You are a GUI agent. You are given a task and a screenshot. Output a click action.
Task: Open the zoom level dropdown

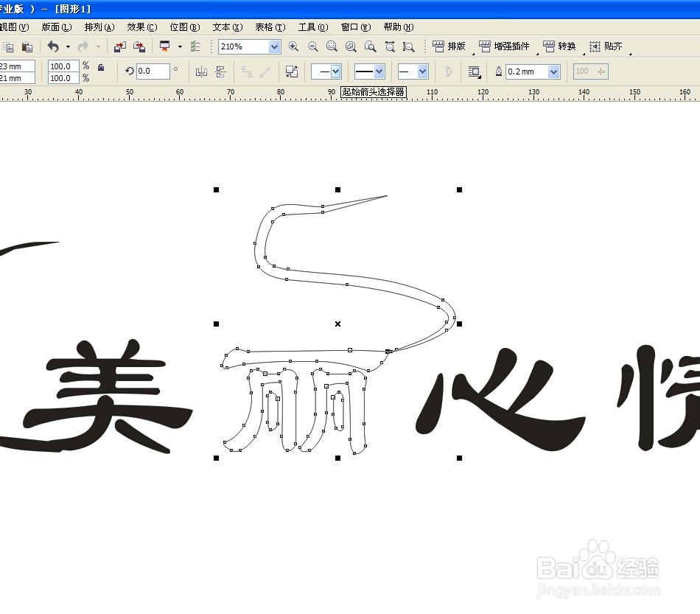pyautogui.click(x=275, y=46)
